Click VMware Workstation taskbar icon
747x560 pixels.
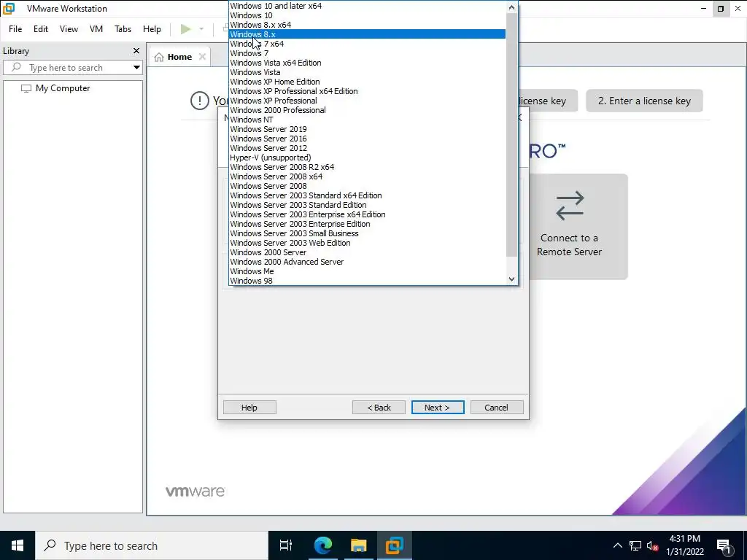pos(395,545)
